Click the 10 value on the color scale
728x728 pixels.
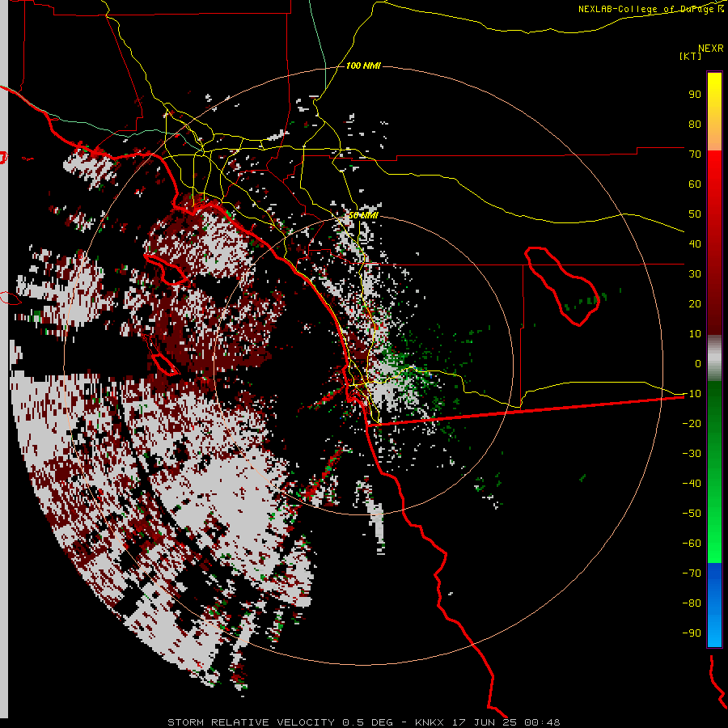point(695,334)
